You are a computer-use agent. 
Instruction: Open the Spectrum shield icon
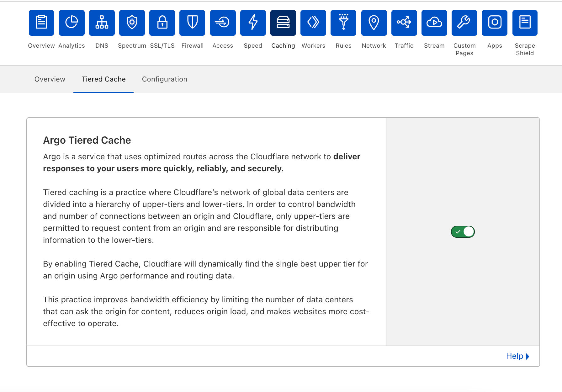click(x=132, y=23)
